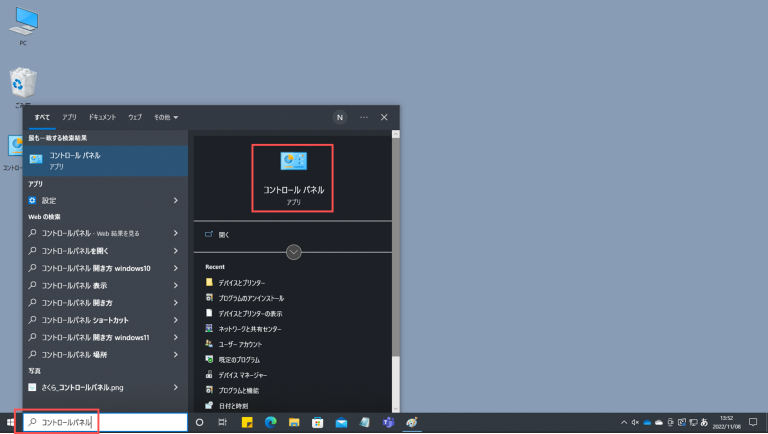The width and height of the screenshot is (768, 434).
Task: Click the Cortana circle icon in taskbar
Action: (x=199, y=422)
